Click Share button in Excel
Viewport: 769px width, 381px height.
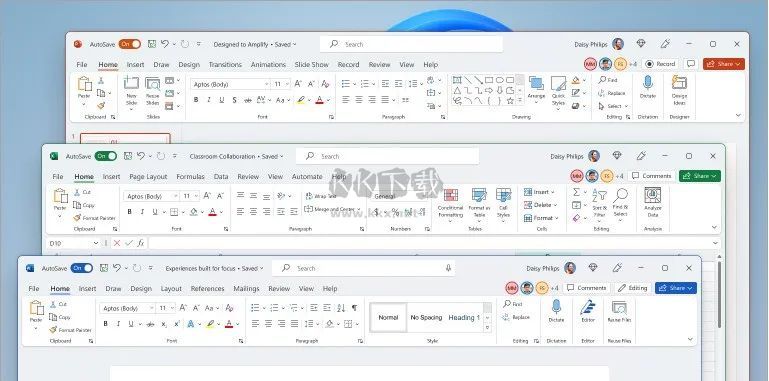coord(700,176)
